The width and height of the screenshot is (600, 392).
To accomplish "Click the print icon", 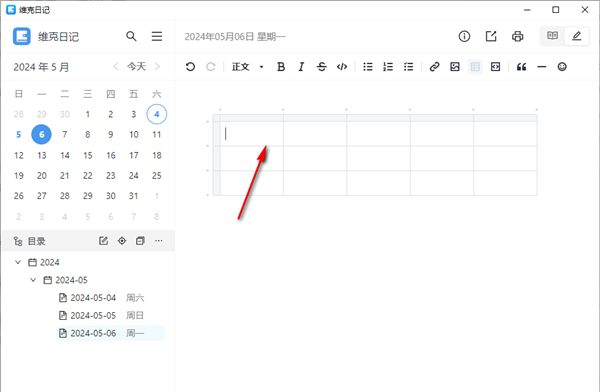I will coord(517,36).
